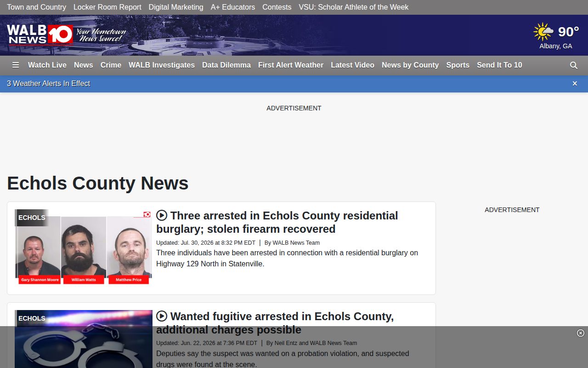The image size is (588, 368).
Task: Open the hamburger menu icon
Action: coord(16,65)
